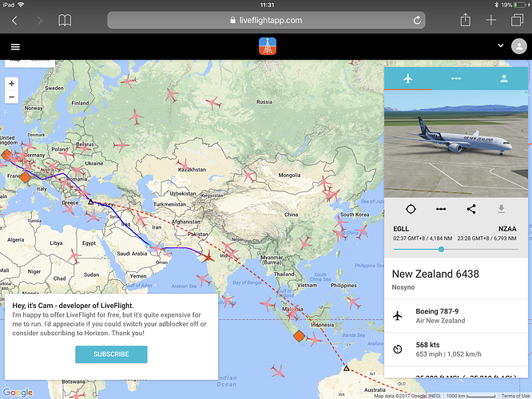Reload the page using the refresh icon
Viewport: 532px width, 399px height.
coord(417,20)
